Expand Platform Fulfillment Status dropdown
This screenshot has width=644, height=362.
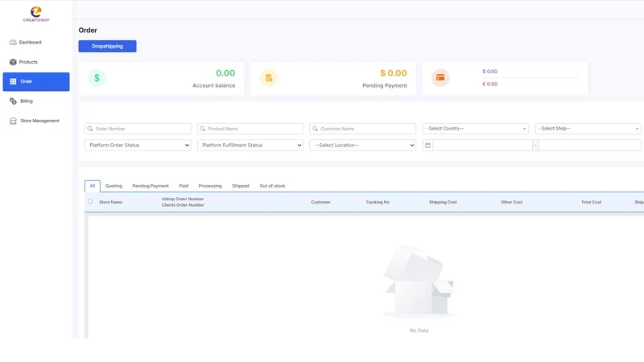pyautogui.click(x=250, y=146)
